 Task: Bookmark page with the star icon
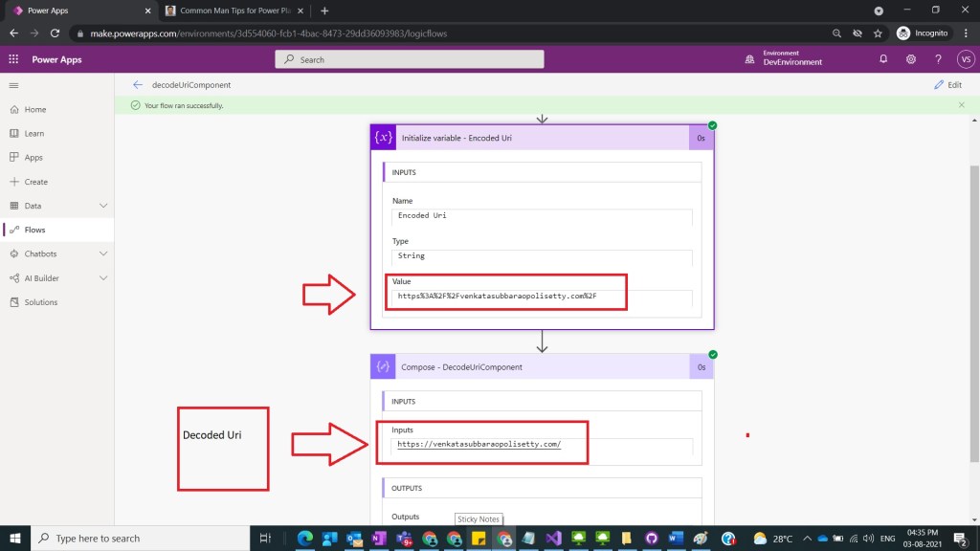tap(878, 33)
